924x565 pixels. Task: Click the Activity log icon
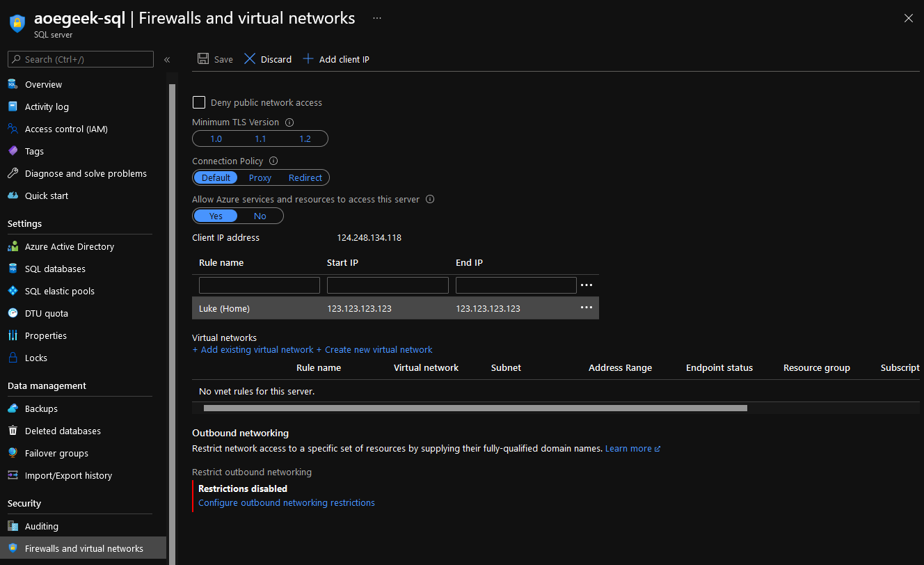click(13, 106)
